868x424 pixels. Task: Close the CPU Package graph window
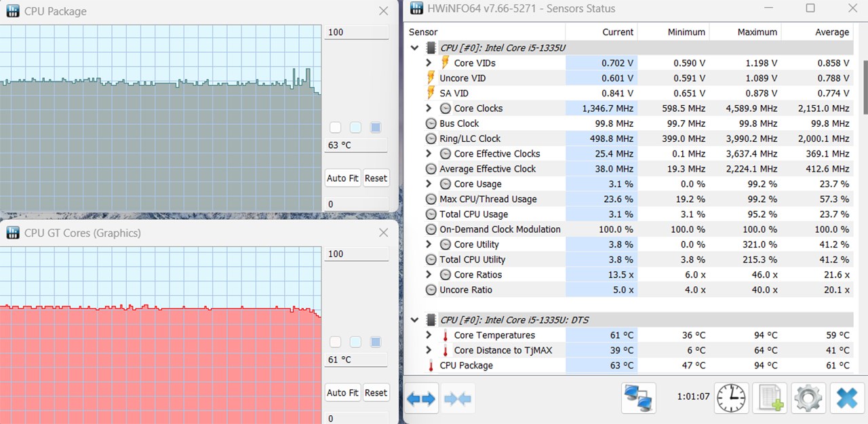384,11
